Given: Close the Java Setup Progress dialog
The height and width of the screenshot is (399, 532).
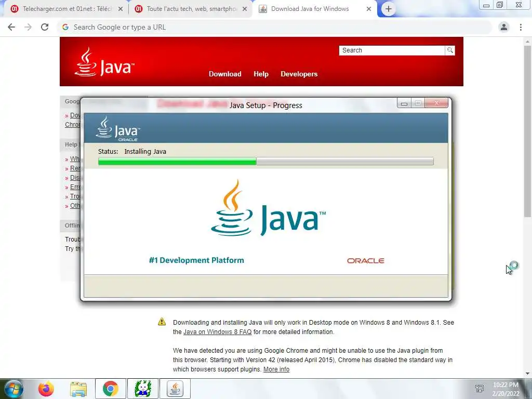Looking at the screenshot, I should pyautogui.click(x=436, y=103).
